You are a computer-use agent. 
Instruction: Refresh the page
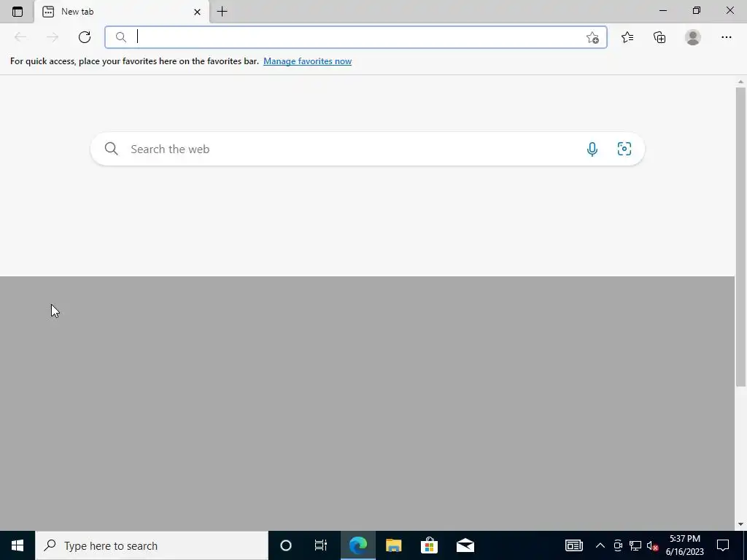85,37
